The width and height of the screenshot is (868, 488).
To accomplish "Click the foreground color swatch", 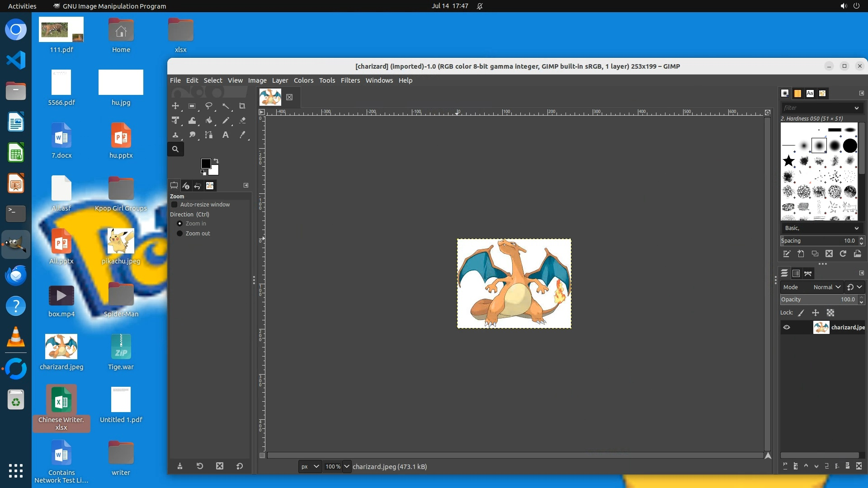I will pos(206,164).
